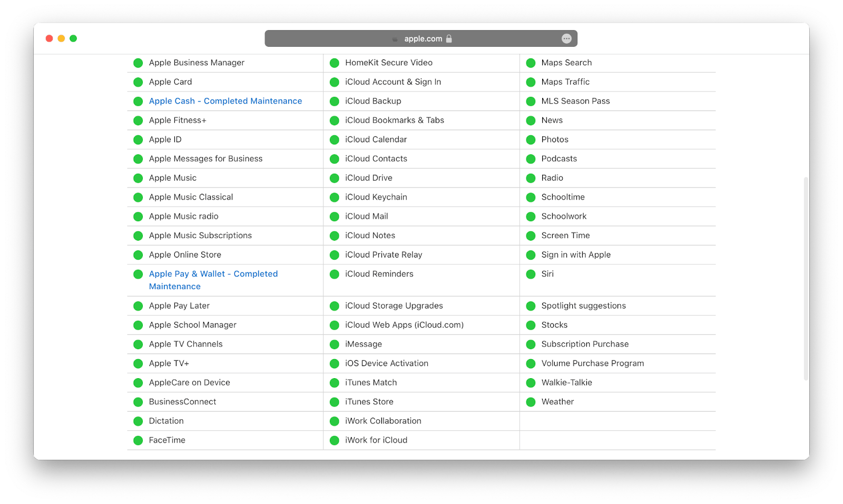Image resolution: width=843 pixels, height=504 pixels.
Task: Click the BusinessConnect entry
Action: click(182, 401)
